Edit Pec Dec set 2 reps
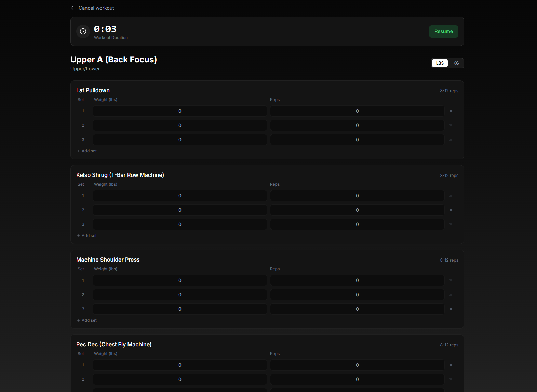The height and width of the screenshot is (392, 537). (357, 379)
